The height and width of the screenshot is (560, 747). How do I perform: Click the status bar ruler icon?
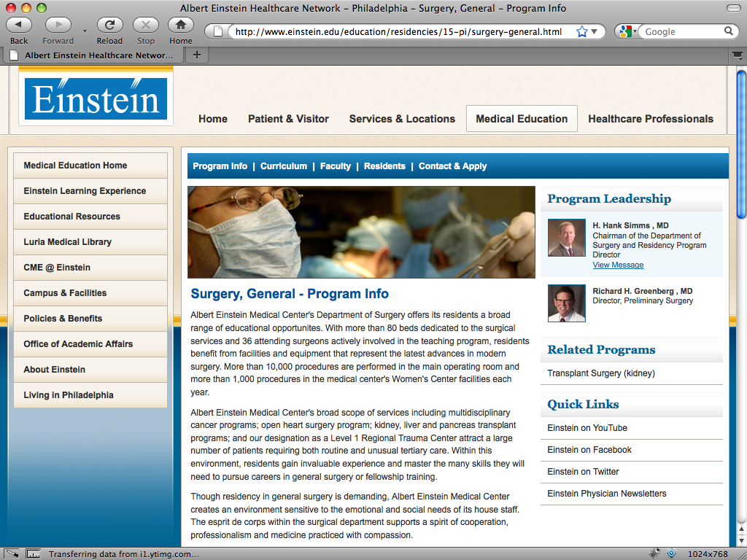(x=33, y=554)
